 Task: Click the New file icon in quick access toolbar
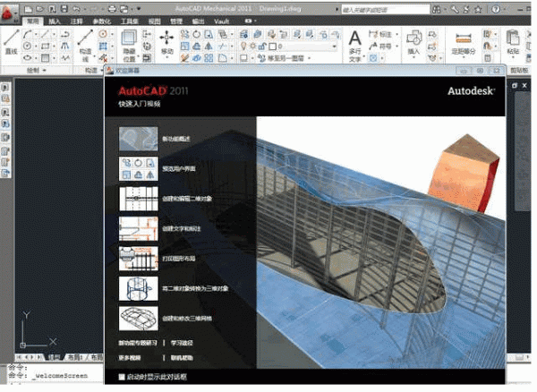tap(29, 10)
